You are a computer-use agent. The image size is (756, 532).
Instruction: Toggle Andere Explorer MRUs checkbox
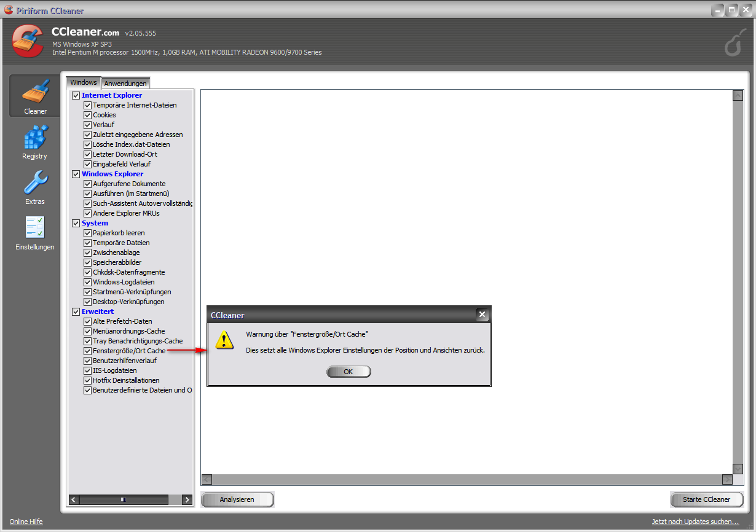click(87, 213)
